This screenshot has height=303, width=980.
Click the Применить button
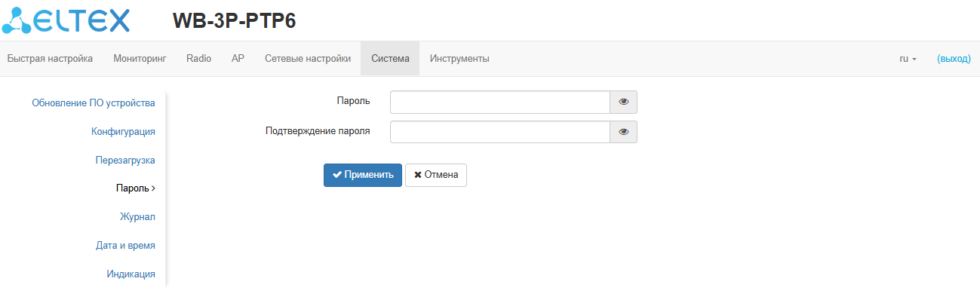pos(363,175)
